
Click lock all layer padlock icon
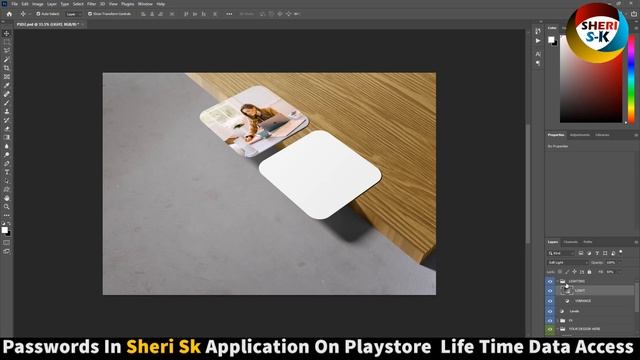(x=589, y=272)
